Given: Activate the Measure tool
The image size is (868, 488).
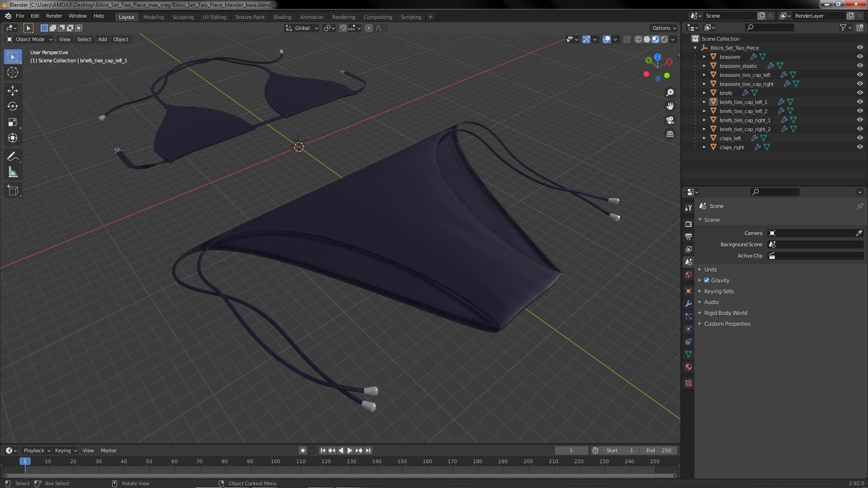Looking at the screenshot, I should [x=13, y=172].
